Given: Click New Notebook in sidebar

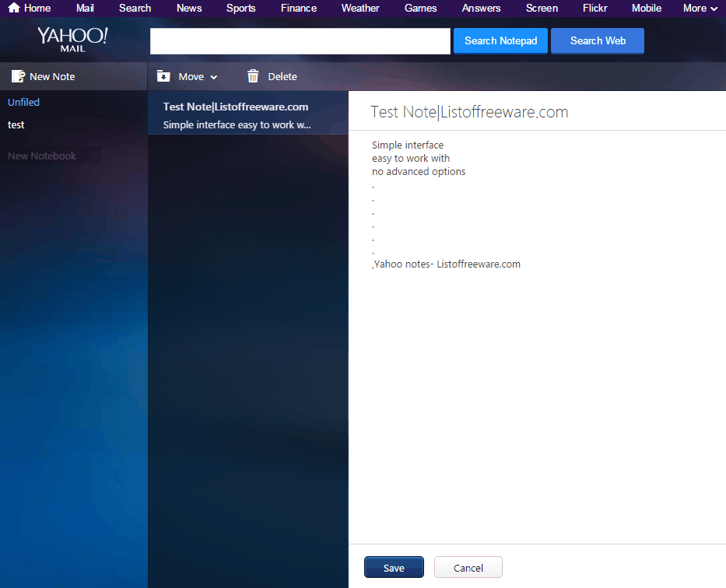Looking at the screenshot, I should pyautogui.click(x=42, y=156).
